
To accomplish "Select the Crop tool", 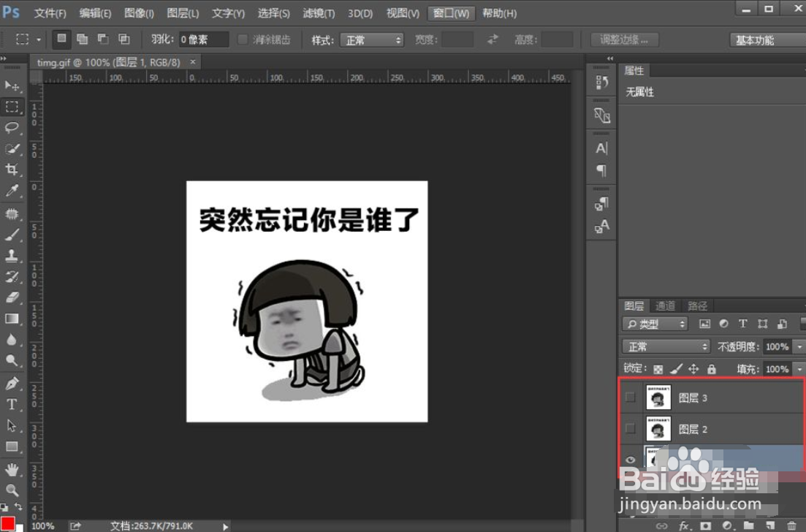I will (x=12, y=169).
